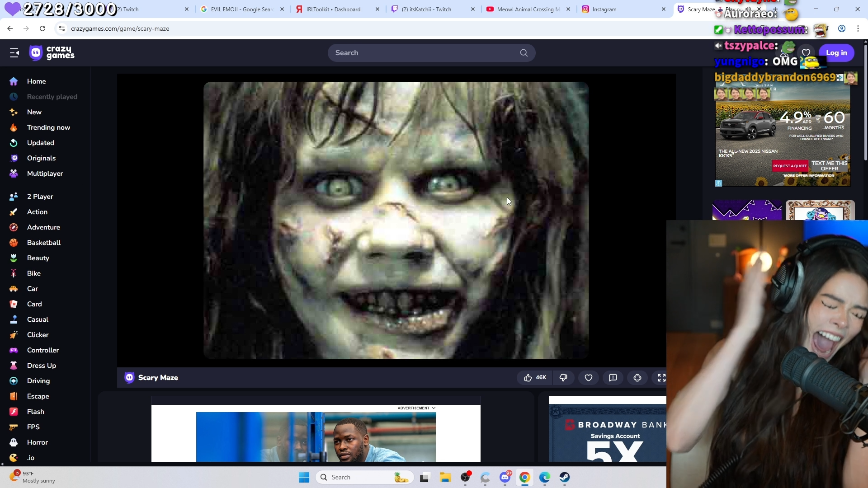This screenshot has width=868, height=488.
Task: View site information icon in address bar
Action: 62,28
